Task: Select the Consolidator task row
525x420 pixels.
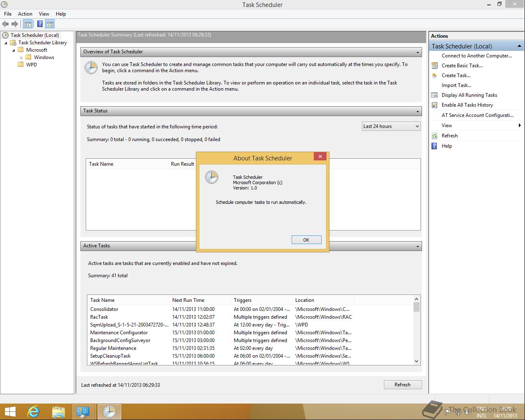Action: tap(250, 309)
